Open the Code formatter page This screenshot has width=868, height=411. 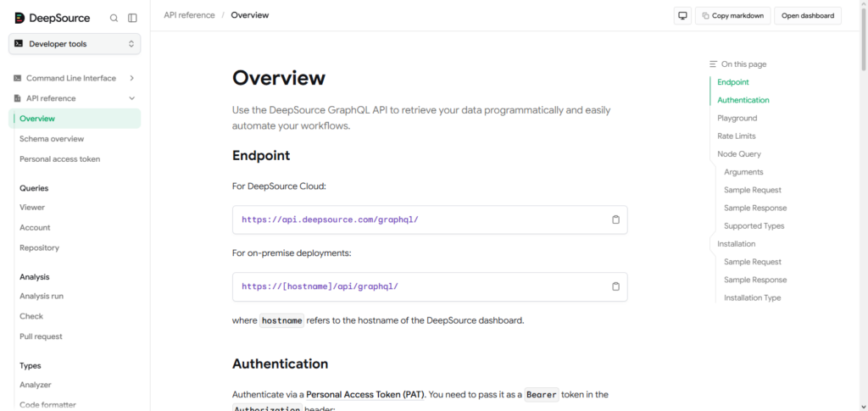pos(47,405)
